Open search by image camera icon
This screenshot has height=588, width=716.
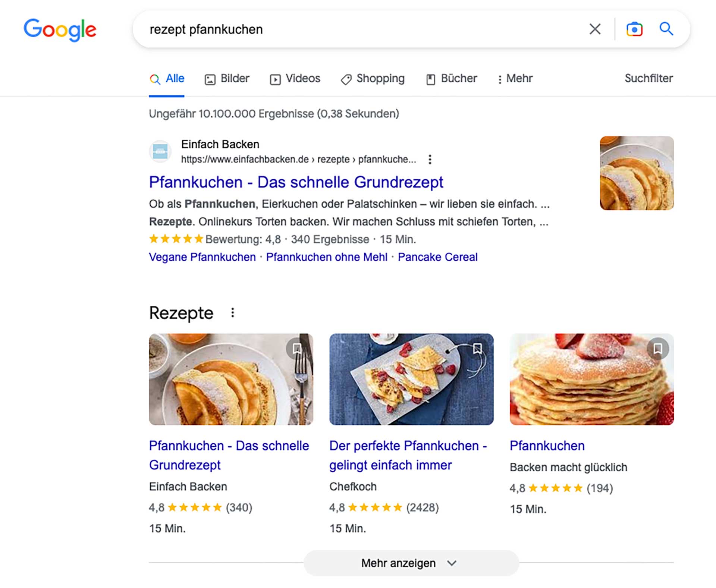634,29
